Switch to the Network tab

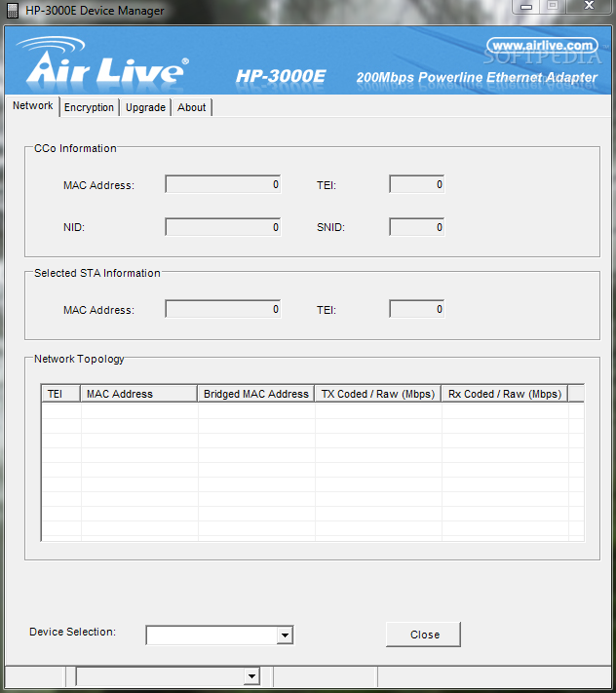[x=33, y=106]
